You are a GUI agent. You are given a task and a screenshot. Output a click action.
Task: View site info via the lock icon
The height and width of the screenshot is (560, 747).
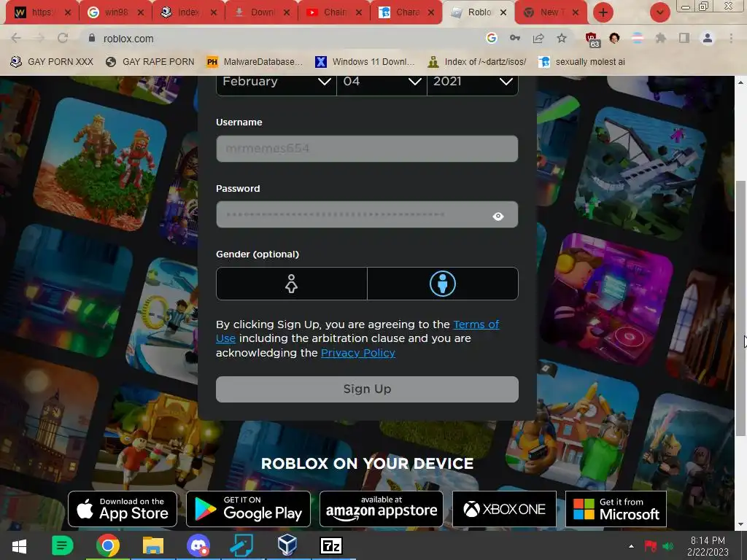coord(92,38)
